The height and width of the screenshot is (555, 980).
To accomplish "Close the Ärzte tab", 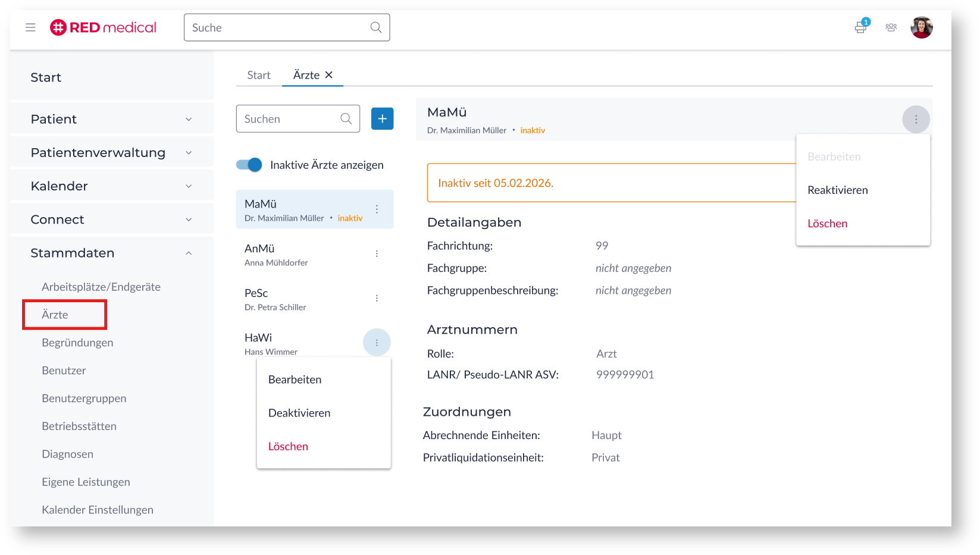I will click(x=329, y=75).
